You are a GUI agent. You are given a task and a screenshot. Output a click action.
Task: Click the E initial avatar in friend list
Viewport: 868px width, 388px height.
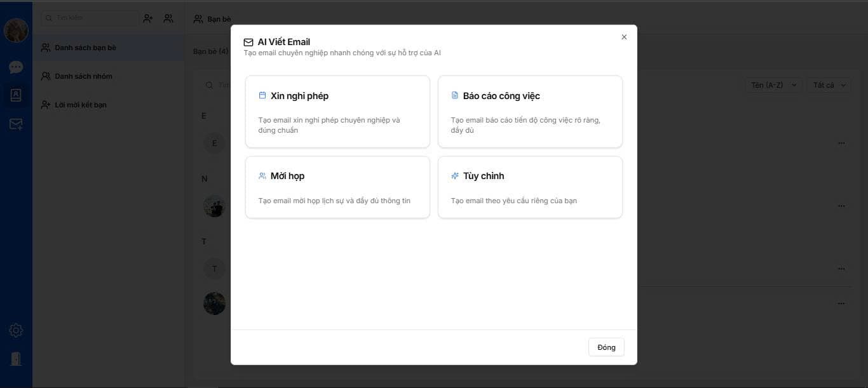[x=214, y=143]
